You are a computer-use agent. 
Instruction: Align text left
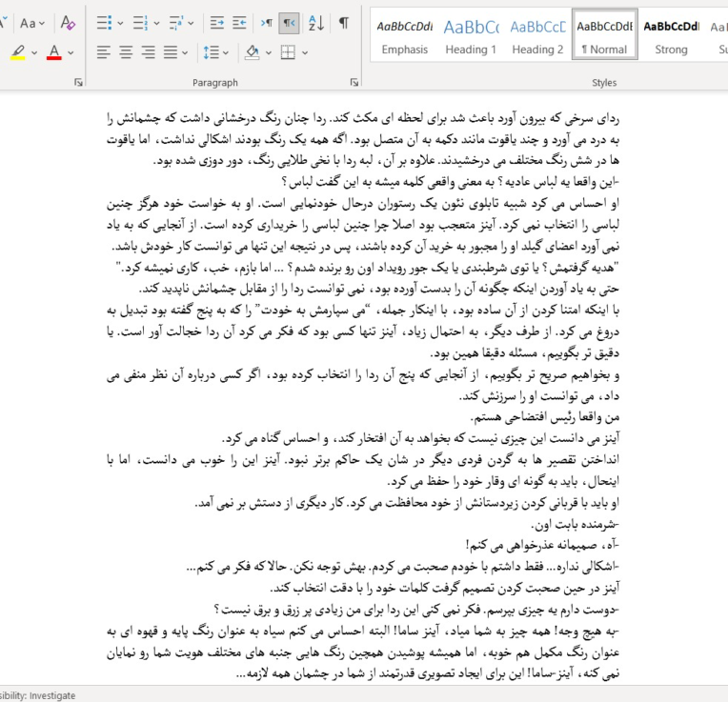[103, 52]
